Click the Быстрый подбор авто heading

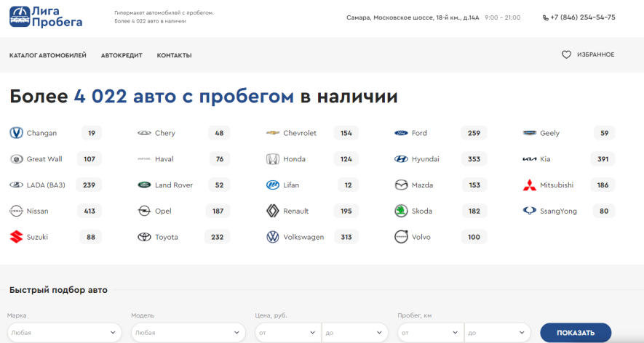[58, 290]
